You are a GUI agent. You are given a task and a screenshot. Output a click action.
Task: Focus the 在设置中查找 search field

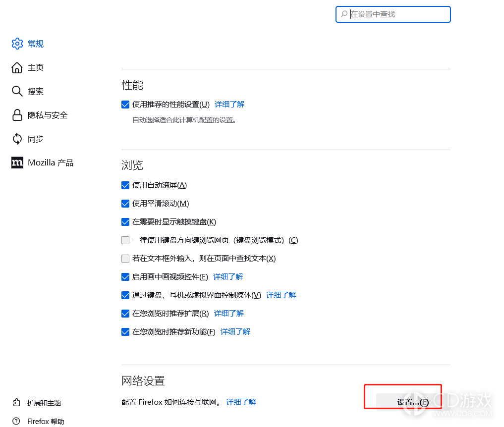click(x=396, y=14)
